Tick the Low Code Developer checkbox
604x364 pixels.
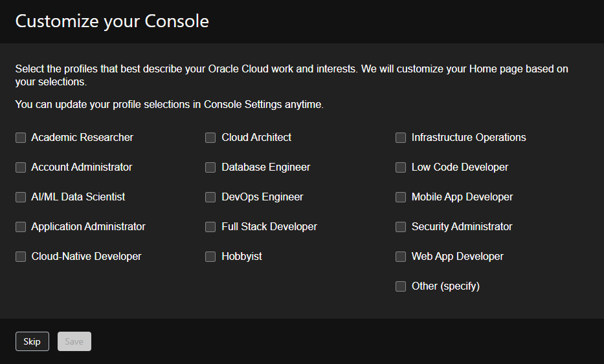pyautogui.click(x=401, y=167)
